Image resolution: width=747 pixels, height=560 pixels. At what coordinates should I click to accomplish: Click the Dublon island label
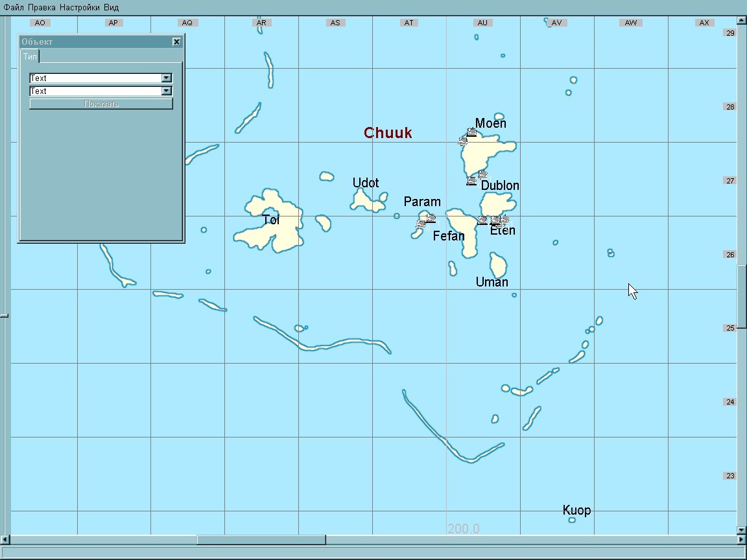(x=500, y=185)
